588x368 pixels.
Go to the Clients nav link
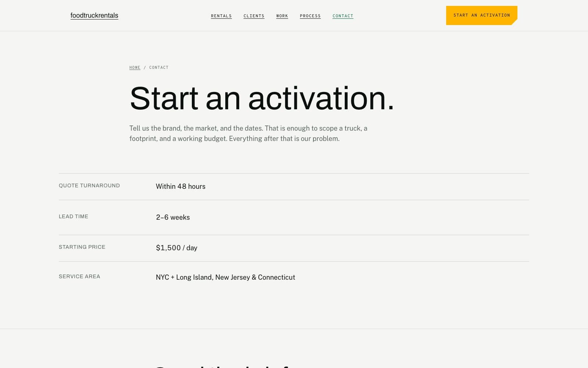pos(254,16)
